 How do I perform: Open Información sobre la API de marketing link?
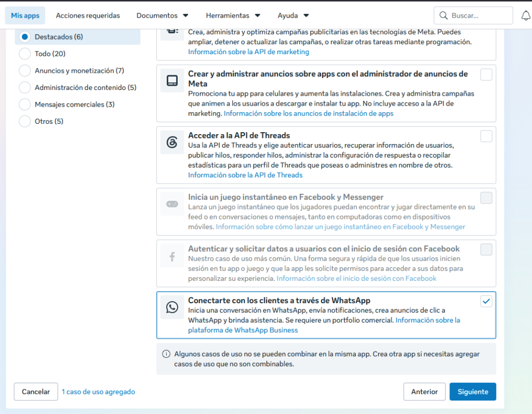pyautogui.click(x=249, y=51)
